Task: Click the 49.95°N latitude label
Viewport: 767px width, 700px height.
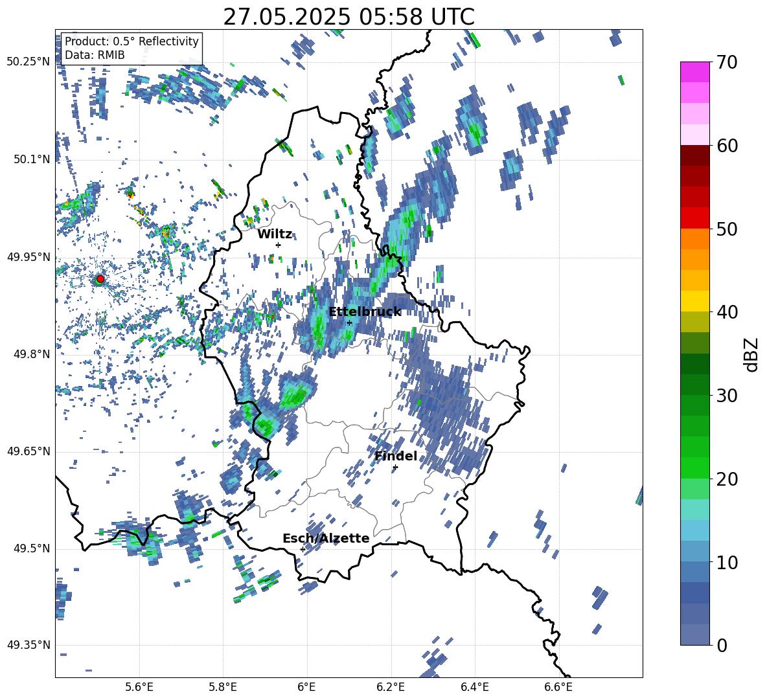Action: pos(29,257)
